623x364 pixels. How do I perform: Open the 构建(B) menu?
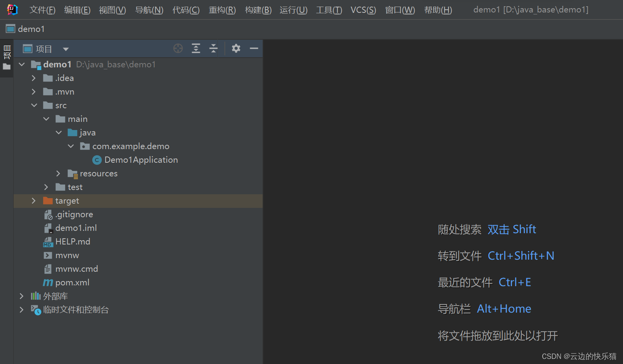tap(258, 10)
